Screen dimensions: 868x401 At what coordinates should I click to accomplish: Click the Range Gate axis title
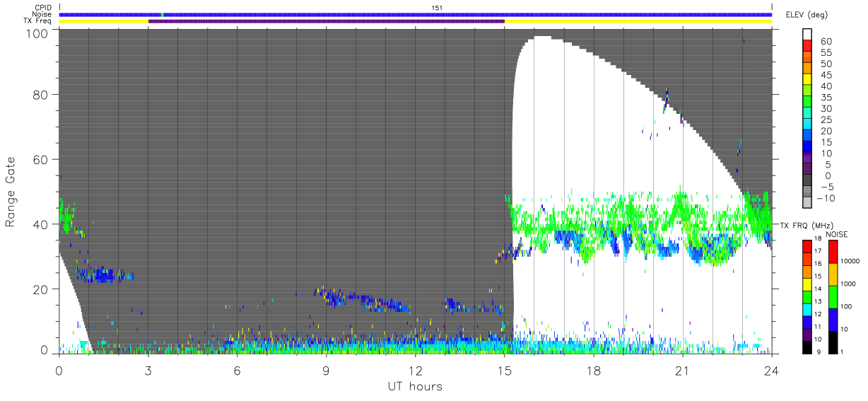(11, 192)
